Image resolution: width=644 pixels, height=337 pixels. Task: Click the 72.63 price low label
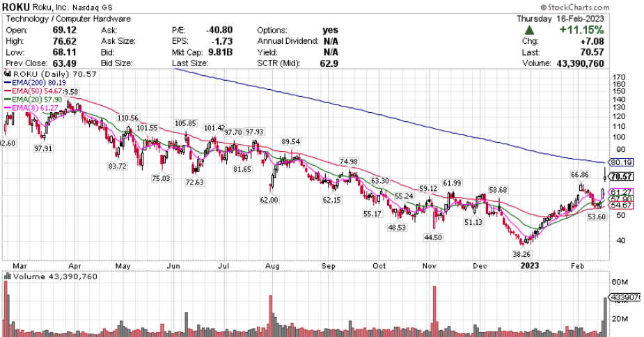(x=194, y=182)
